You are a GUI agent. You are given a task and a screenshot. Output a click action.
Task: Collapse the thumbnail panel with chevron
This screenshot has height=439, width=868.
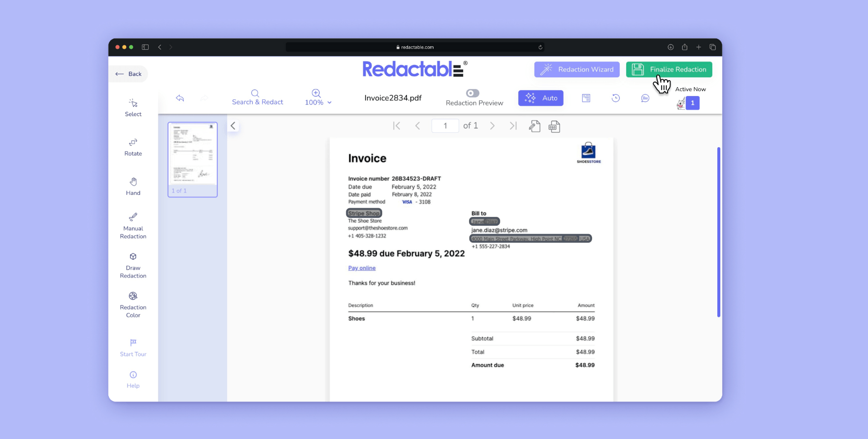233,126
